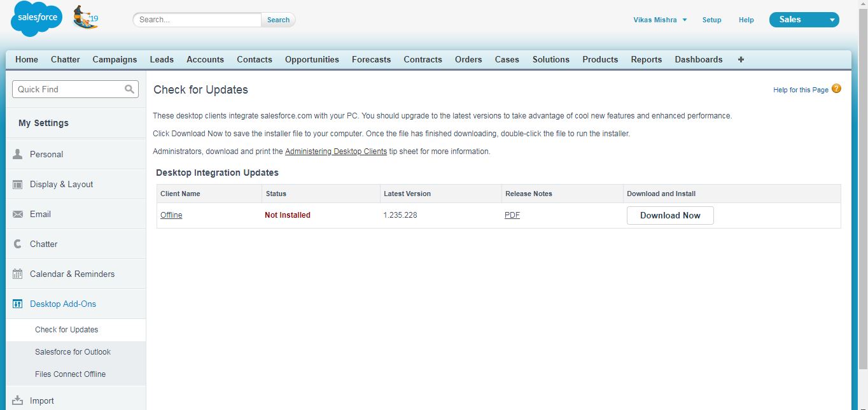Focus the global Search input field
The height and width of the screenshot is (410, 868).
197,20
